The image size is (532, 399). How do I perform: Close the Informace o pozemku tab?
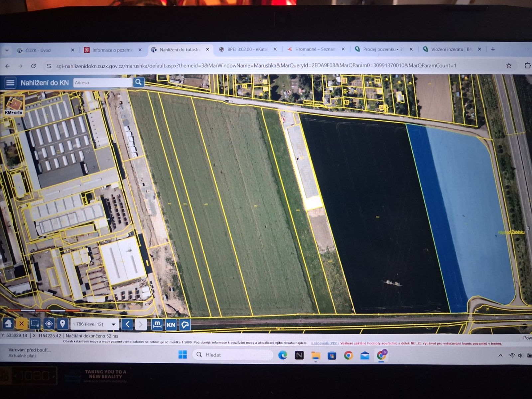[140, 50]
